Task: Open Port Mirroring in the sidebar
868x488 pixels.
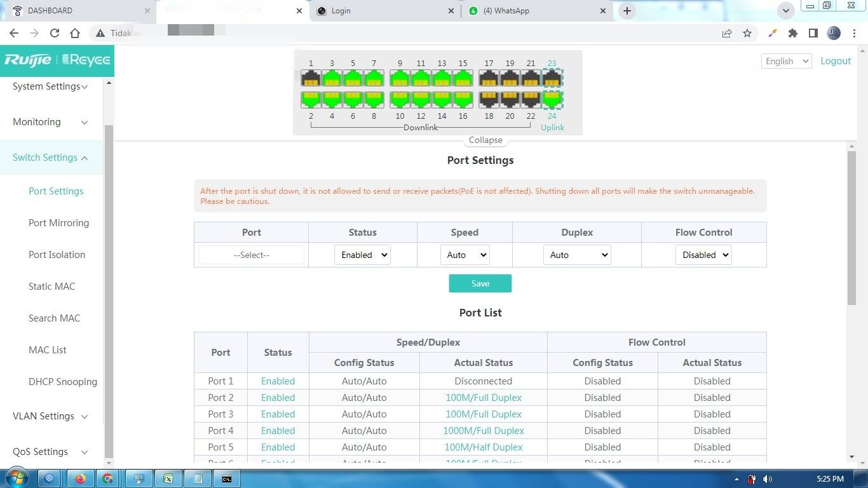Action: click(x=58, y=223)
